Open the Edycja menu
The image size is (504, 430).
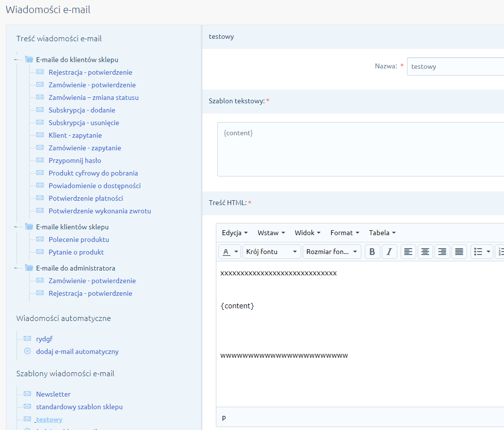pos(235,233)
